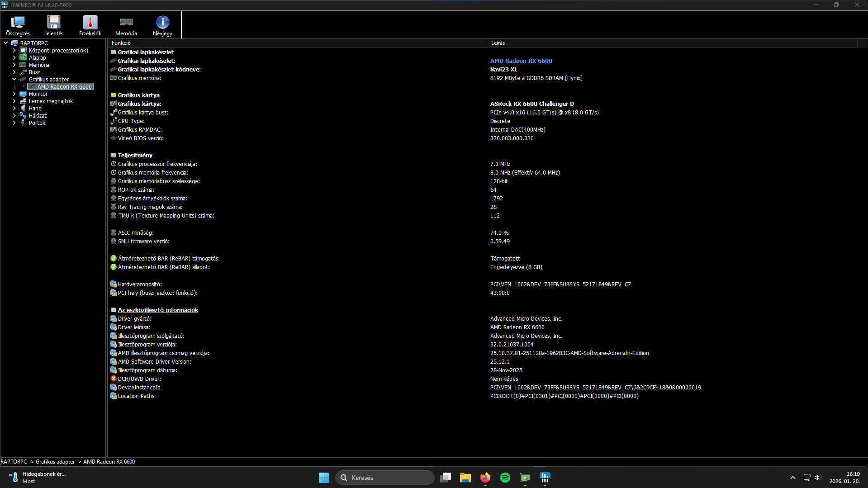Select RAPTORPC root in the tree
Image resolution: width=868 pixels, height=488 pixels.
(x=34, y=43)
